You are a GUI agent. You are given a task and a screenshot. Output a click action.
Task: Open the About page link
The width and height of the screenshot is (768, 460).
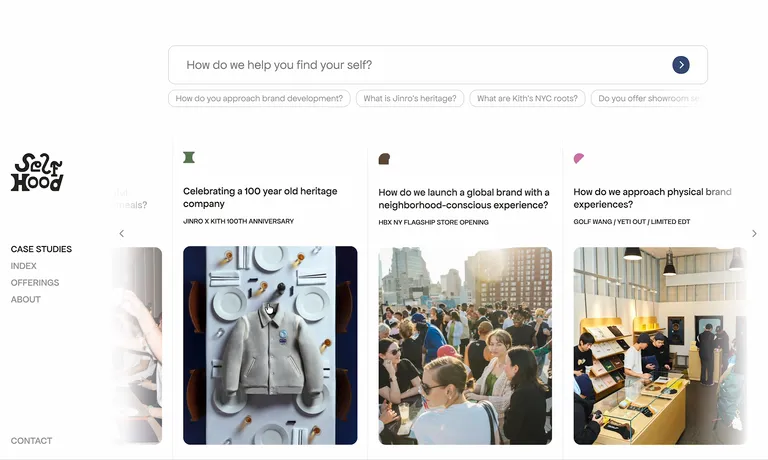[25, 299]
